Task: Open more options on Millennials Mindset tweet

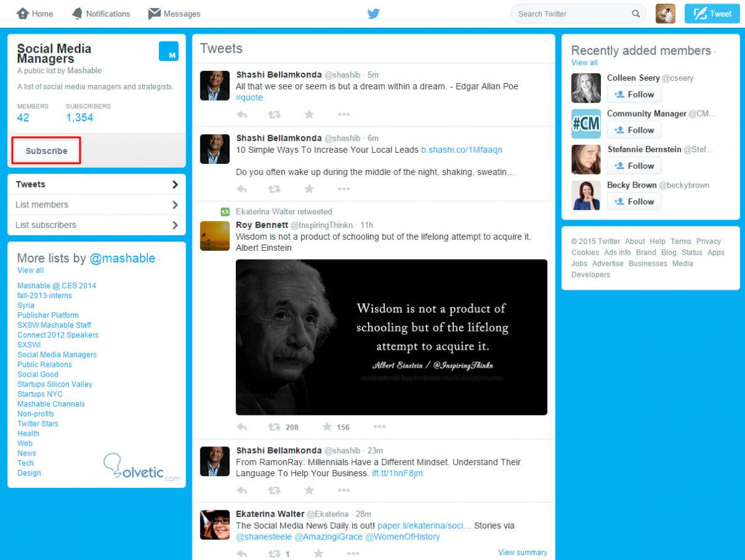Action: [x=344, y=490]
